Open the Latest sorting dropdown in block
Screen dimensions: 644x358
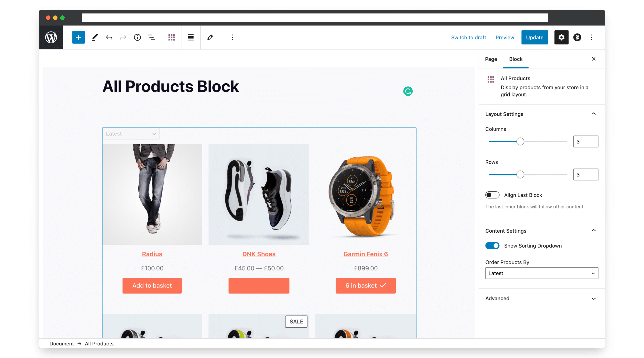131,134
